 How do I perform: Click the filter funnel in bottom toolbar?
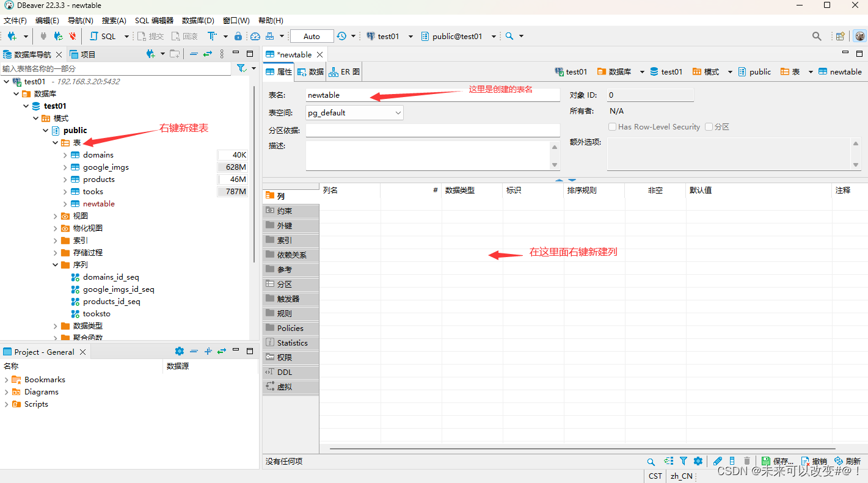click(684, 461)
